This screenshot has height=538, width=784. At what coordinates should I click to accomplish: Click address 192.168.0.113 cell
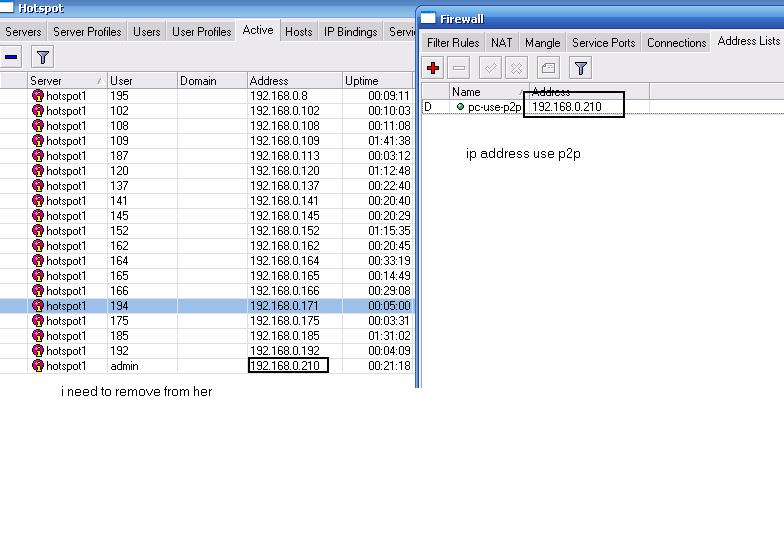tap(295, 156)
